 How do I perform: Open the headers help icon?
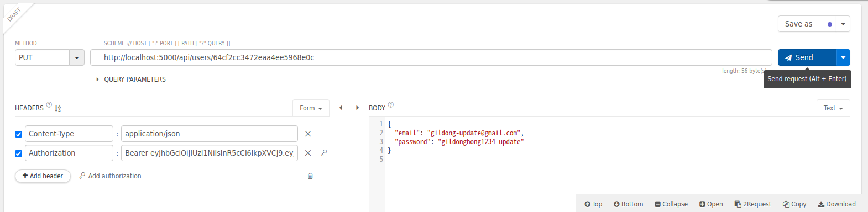click(49, 105)
